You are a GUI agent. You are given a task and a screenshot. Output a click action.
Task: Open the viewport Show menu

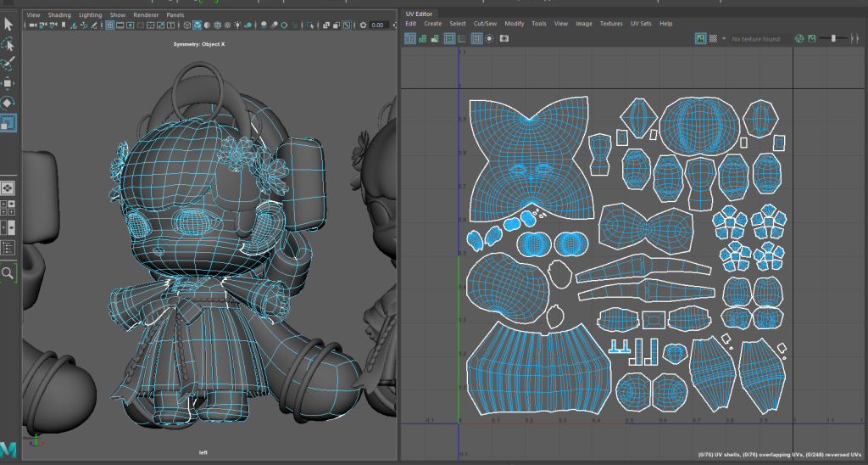[x=117, y=15]
